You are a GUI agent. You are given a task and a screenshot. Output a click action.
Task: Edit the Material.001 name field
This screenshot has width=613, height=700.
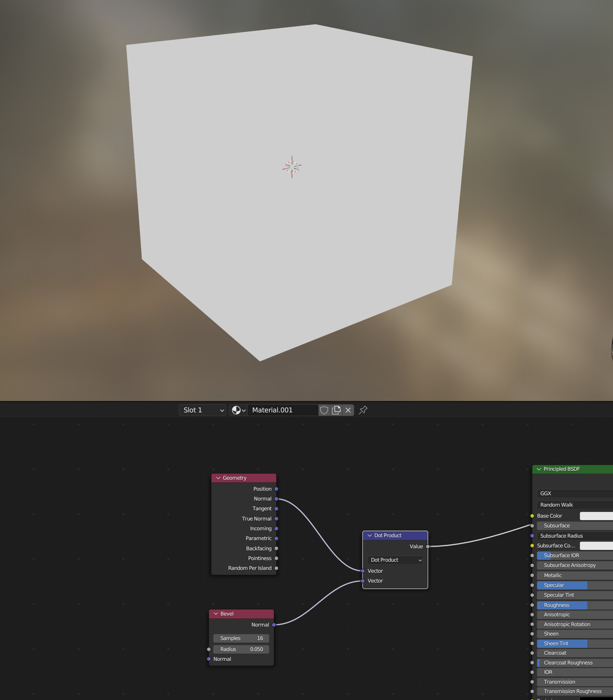point(283,410)
